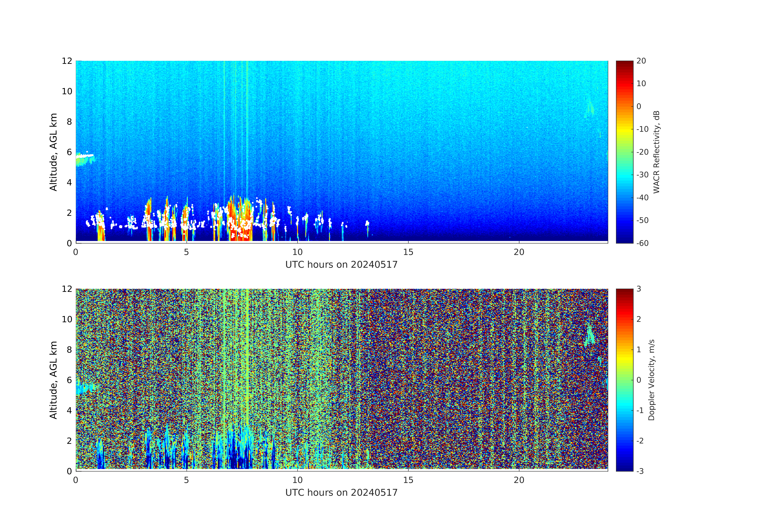
Task: Click tick label 5 on the velocity x-axis
Action: coord(186,480)
